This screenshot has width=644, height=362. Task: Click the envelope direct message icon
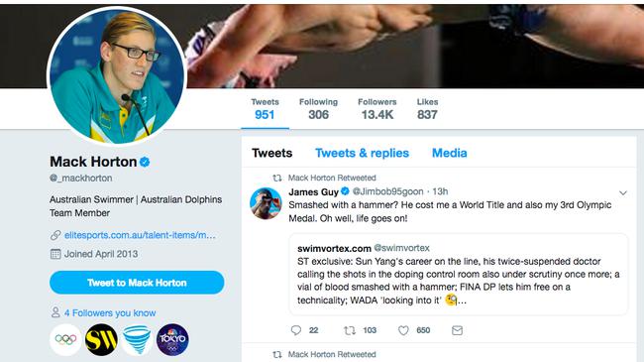(457, 330)
